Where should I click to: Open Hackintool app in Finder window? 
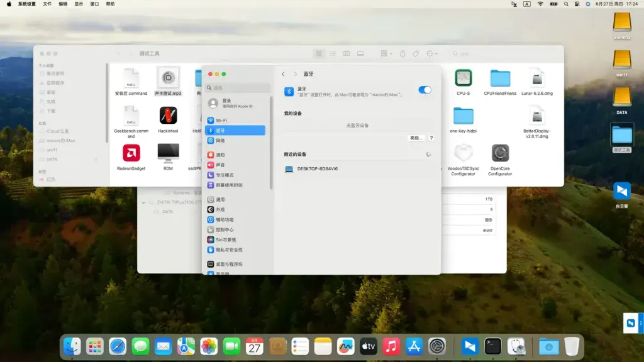pyautogui.click(x=168, y=119)
